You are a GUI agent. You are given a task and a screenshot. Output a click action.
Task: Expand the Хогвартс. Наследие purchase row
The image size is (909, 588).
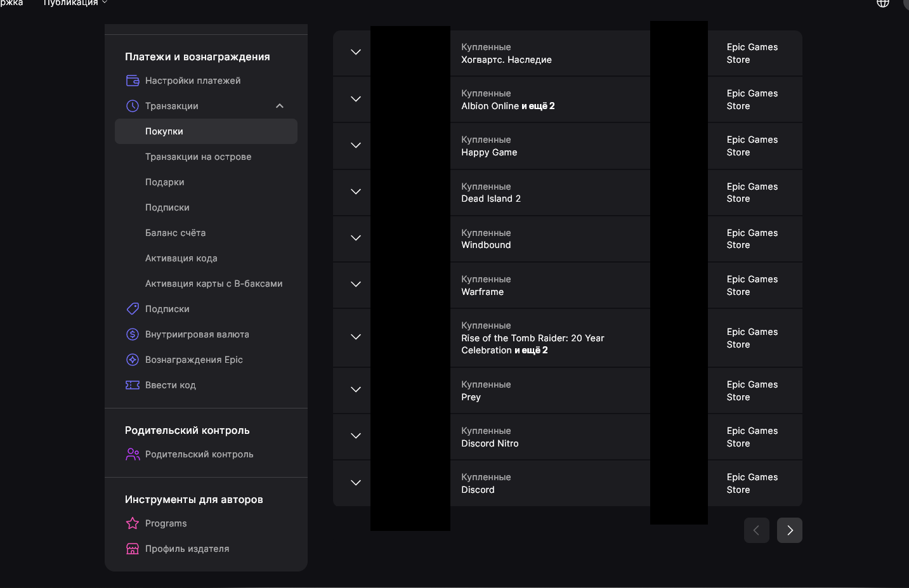tap(356, 53)
